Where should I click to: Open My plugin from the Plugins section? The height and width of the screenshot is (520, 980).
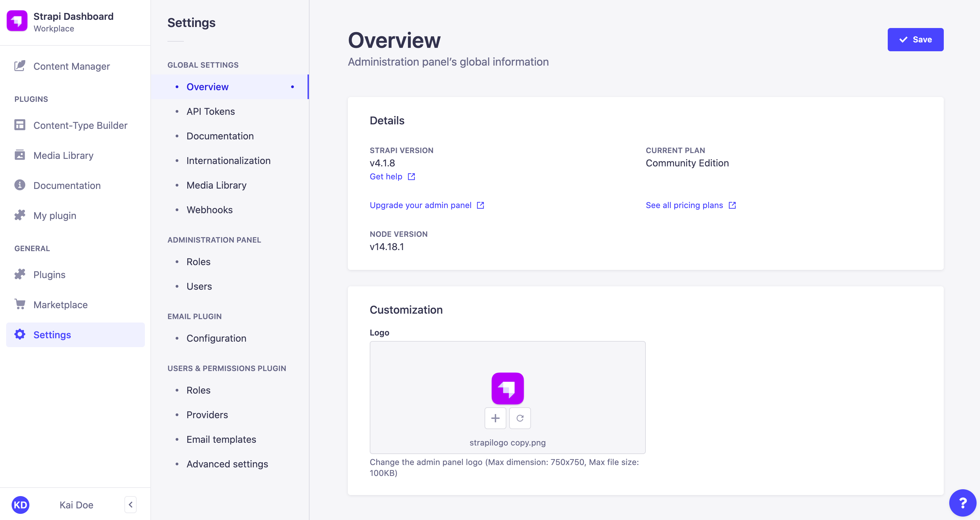pyautogui.click(x=54, y=215)
